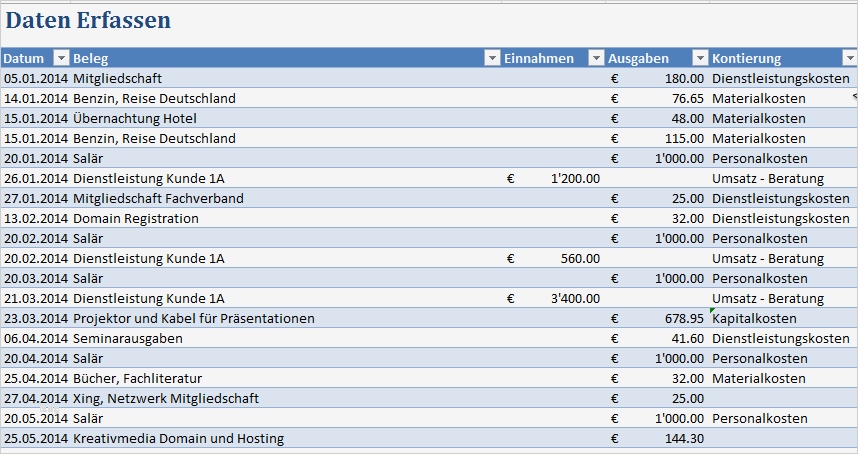Click the 560.00 Einnahmen cell
858x454 pixels.
[x=580, y=258]
